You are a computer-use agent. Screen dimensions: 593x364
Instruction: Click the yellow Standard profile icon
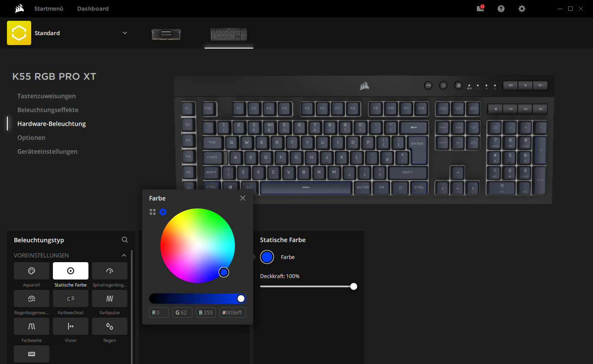(19, 33)
